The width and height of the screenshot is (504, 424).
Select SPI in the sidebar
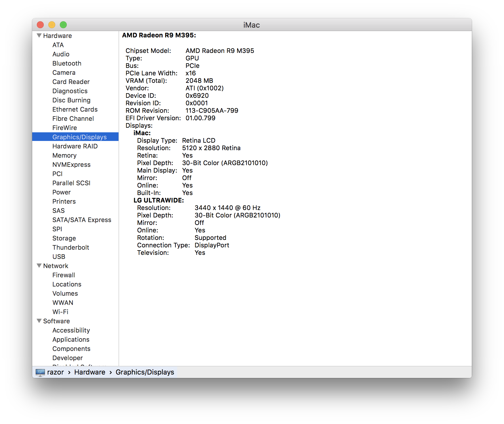click(x=57, y=229)
